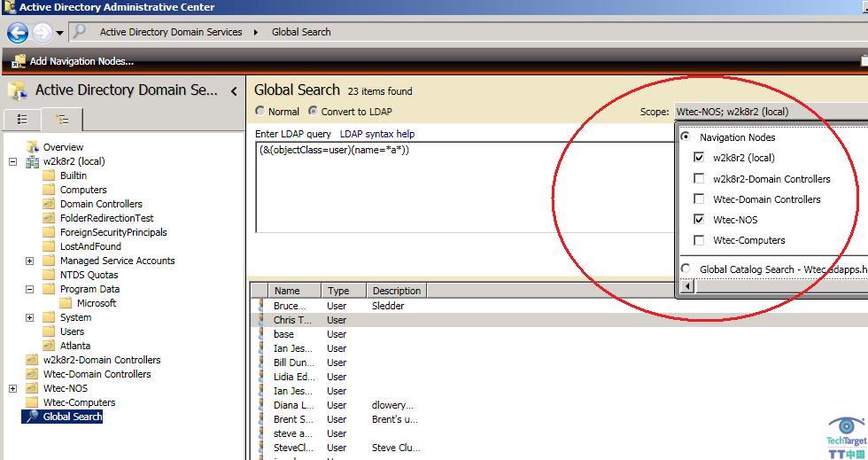
Task: Click the user icon beside Bruce...
Action: click(x=260, y=306)
